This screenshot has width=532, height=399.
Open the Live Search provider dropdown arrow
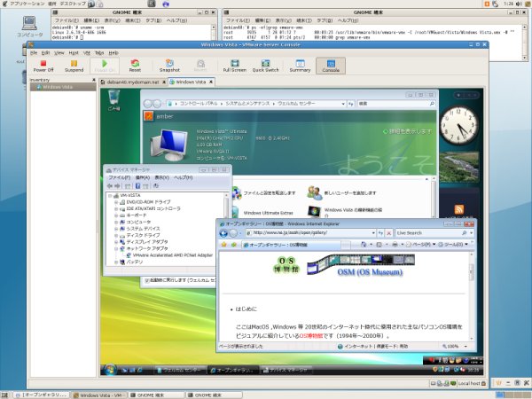(471, 233)
